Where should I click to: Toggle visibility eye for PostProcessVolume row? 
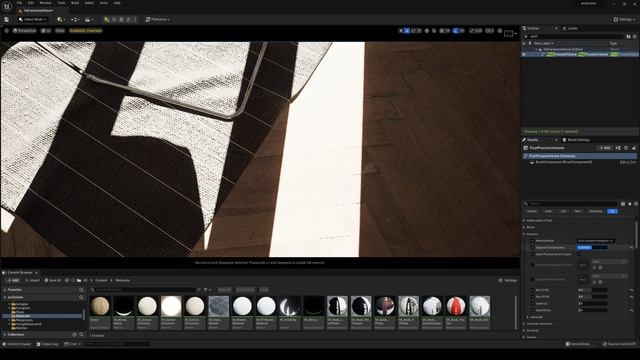pos(524,54)
